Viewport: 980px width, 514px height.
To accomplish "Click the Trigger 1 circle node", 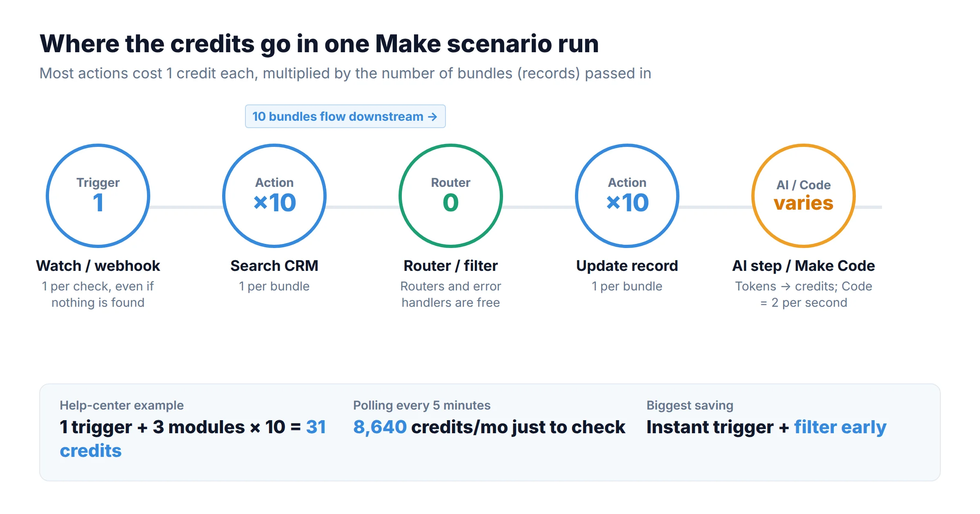I will 98,196.
